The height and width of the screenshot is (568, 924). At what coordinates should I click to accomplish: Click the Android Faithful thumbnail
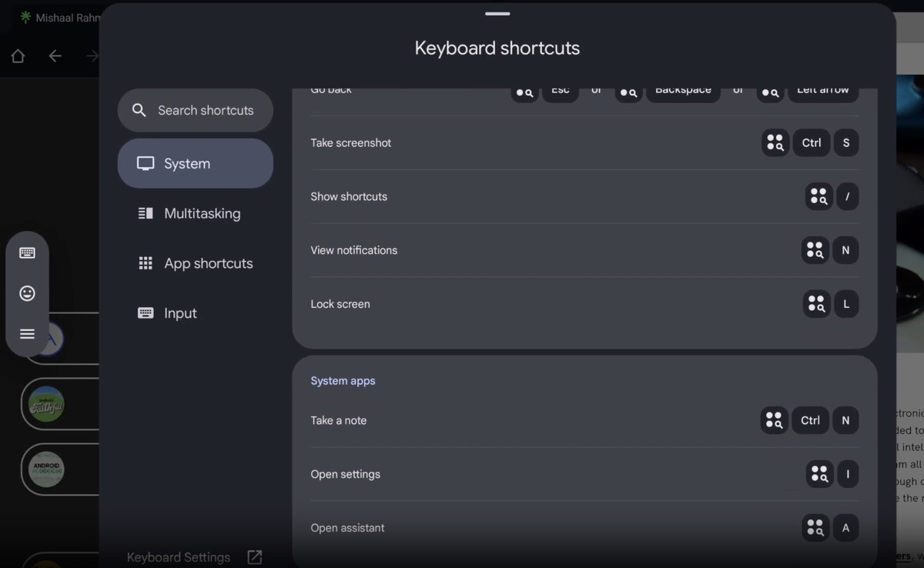(x=46, y=404)
